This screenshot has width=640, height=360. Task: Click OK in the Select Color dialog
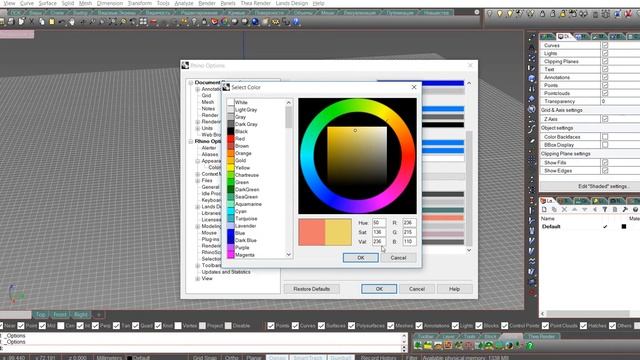pos(360,258)
